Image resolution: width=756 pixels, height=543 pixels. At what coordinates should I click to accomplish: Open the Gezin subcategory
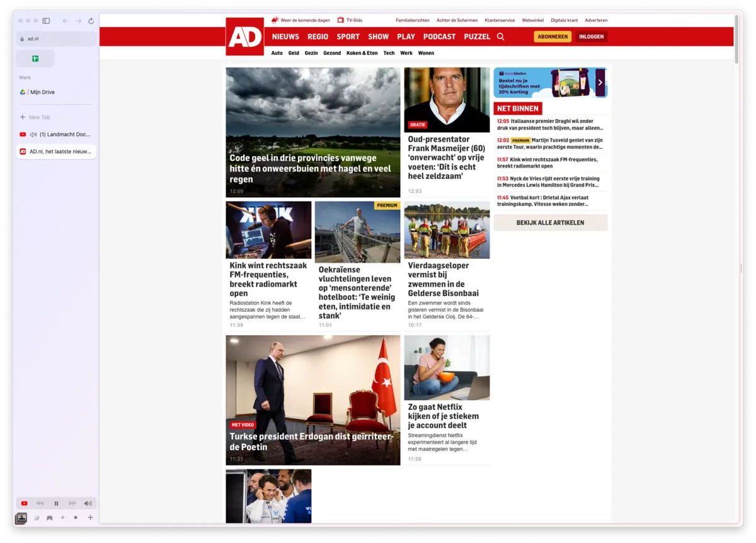tap(311, 53)
